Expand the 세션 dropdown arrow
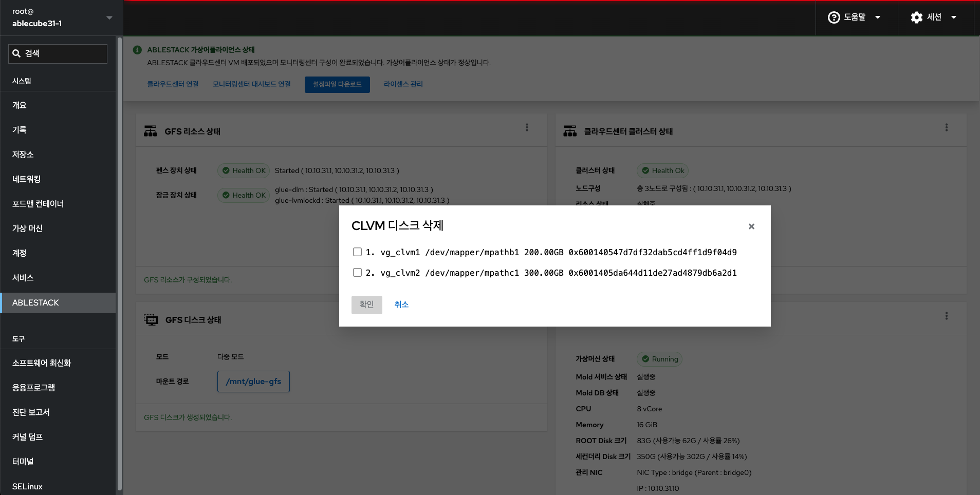 pos(954,17)
